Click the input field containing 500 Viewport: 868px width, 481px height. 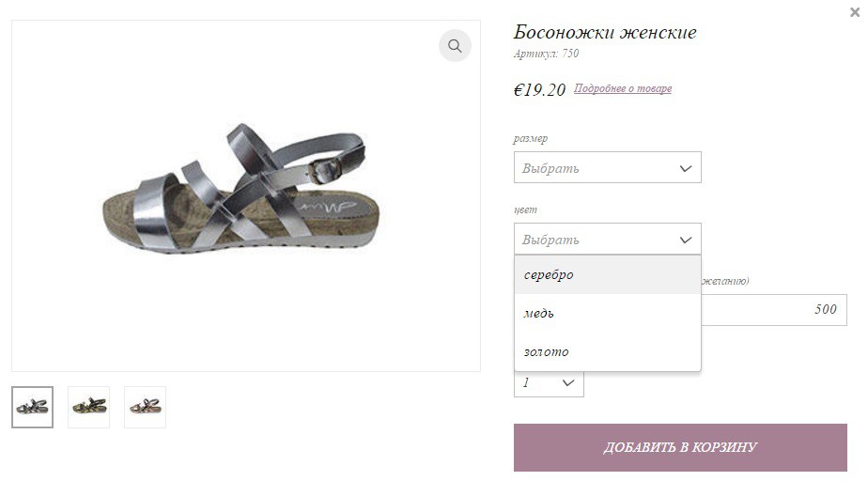click(x=774, y=310)
